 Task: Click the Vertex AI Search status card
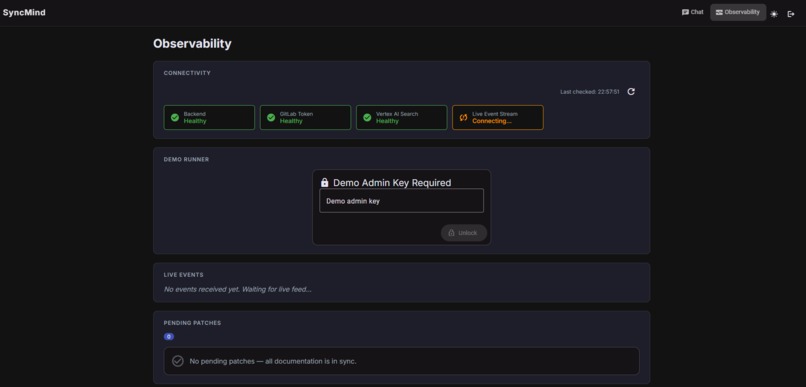pos(401,118)
